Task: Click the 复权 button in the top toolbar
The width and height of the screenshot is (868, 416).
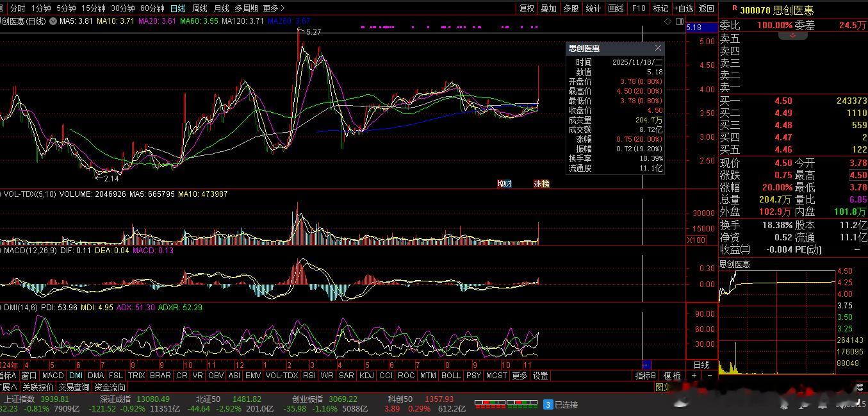Action: [x=527, y=8]
